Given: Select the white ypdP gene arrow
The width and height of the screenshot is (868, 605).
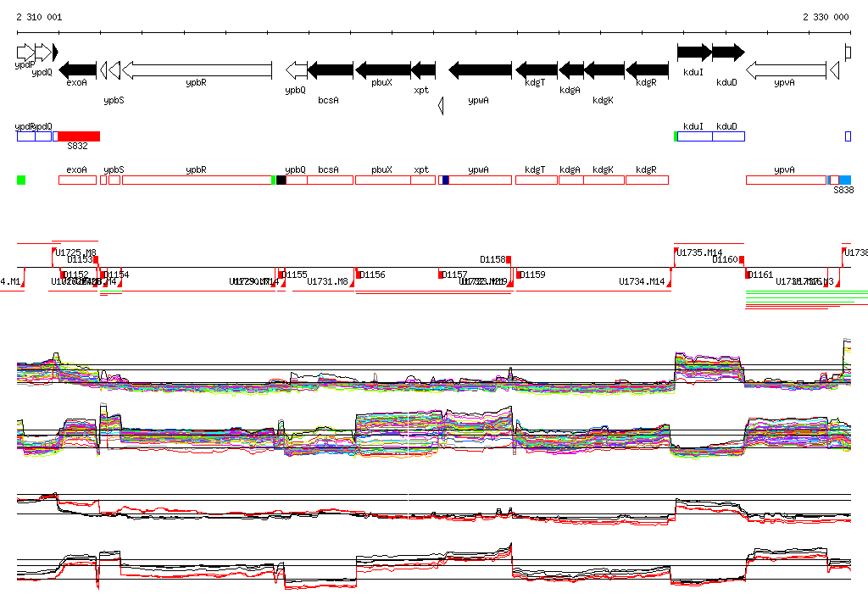Looking at the screenshot, I should click(x=25, y=52).
